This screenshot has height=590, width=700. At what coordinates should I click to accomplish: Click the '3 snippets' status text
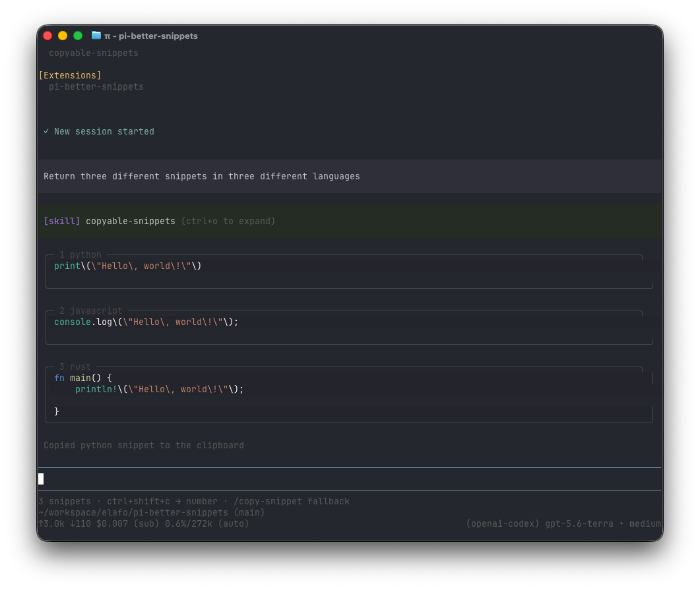tap(65, 501)
